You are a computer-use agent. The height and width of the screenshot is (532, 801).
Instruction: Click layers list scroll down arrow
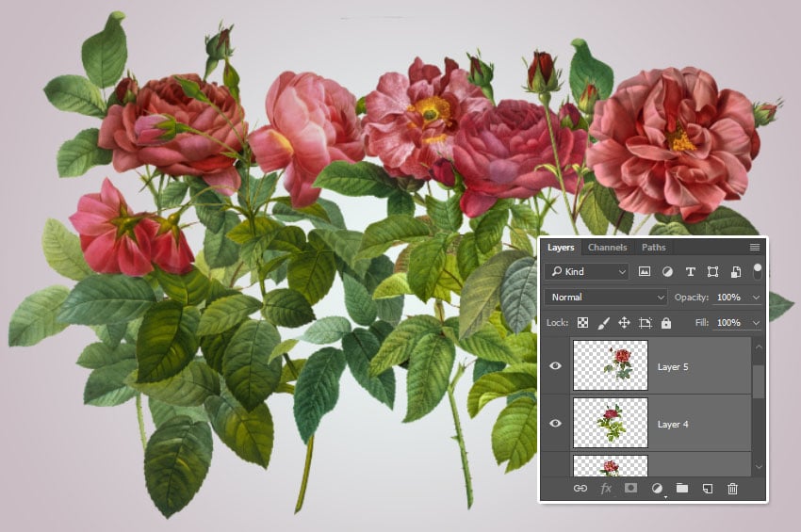759,467
